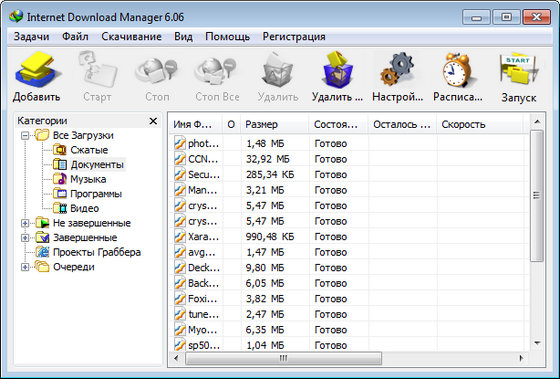Close the Категории panel with X
This screenshot has width=560, height=379.
(x=153, y=121)
